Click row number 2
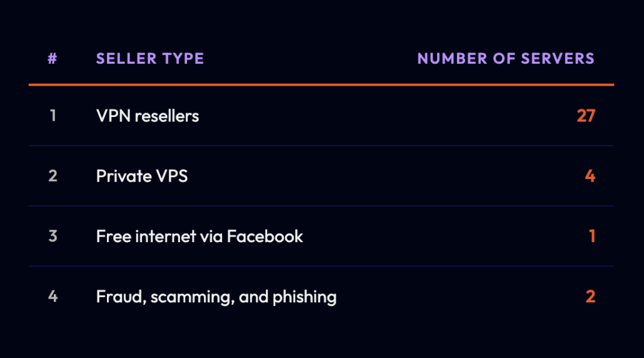The width and height of the screenshot is (644, 358). pyautogui.click(x=53, y=176)
